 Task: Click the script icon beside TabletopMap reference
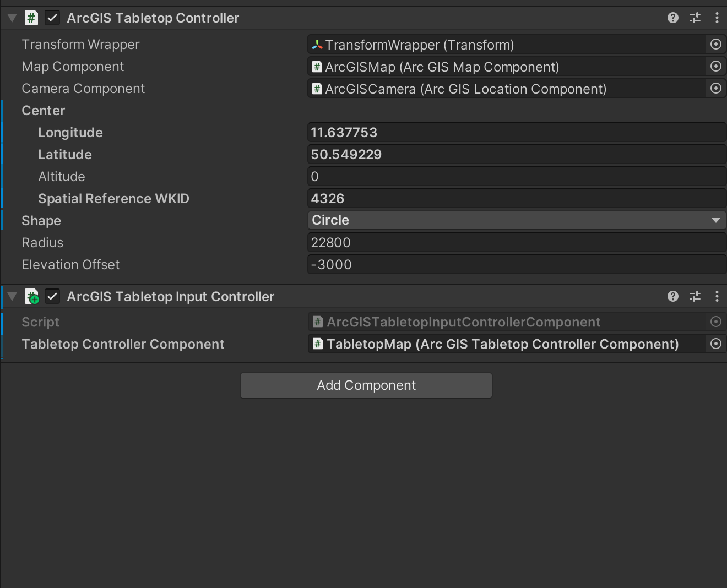[317, 344]
